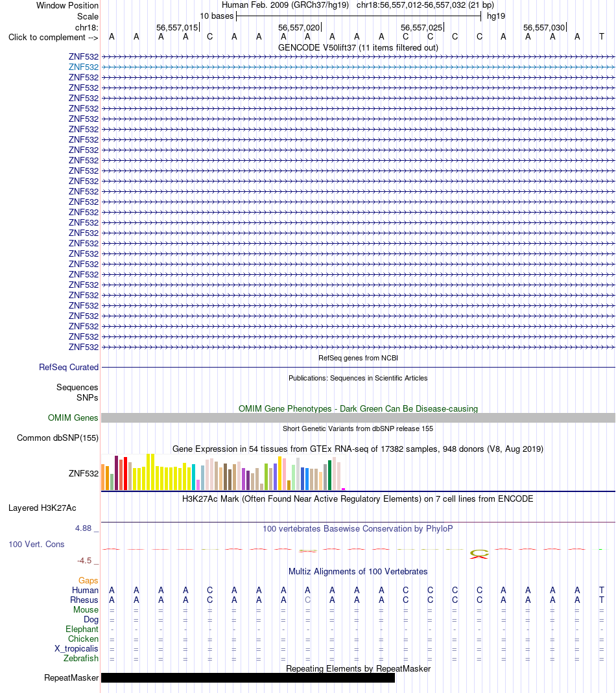The width and height of the screenshot is (616, 693).
Task: Click the 'Chicken' alignment row label
Action: [x=83, y=639]
